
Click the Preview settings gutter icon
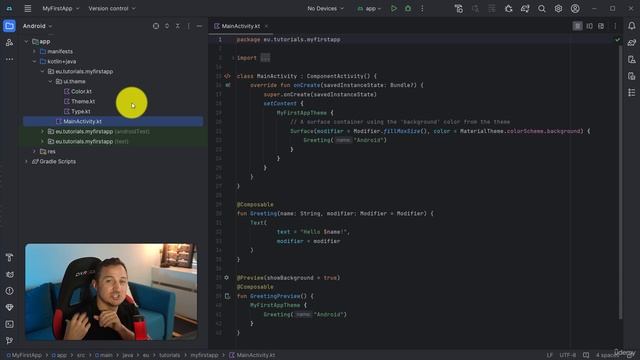[x=227, y=278]
